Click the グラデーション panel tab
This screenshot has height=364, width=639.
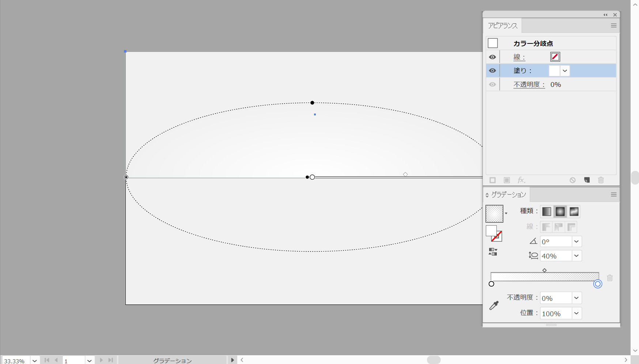pos(508,195)
